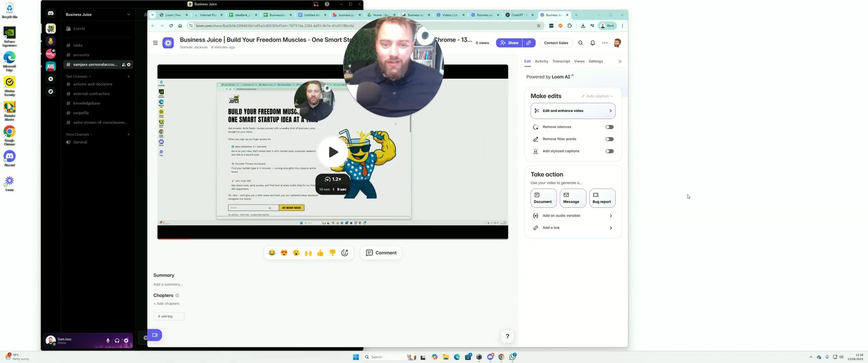
Task: Open the emoji picker icon
Action: (x=345, y=253)
